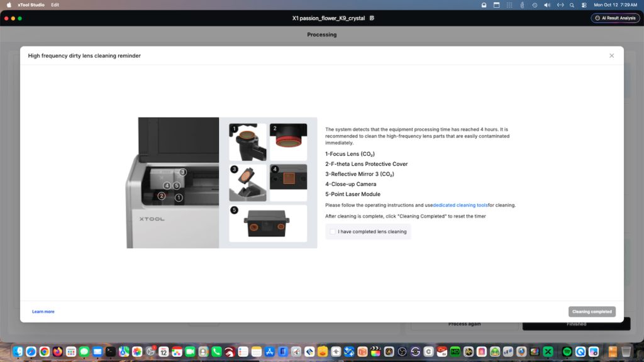
Task: Open Terminal from the Dock
Action: pos(111,352)
